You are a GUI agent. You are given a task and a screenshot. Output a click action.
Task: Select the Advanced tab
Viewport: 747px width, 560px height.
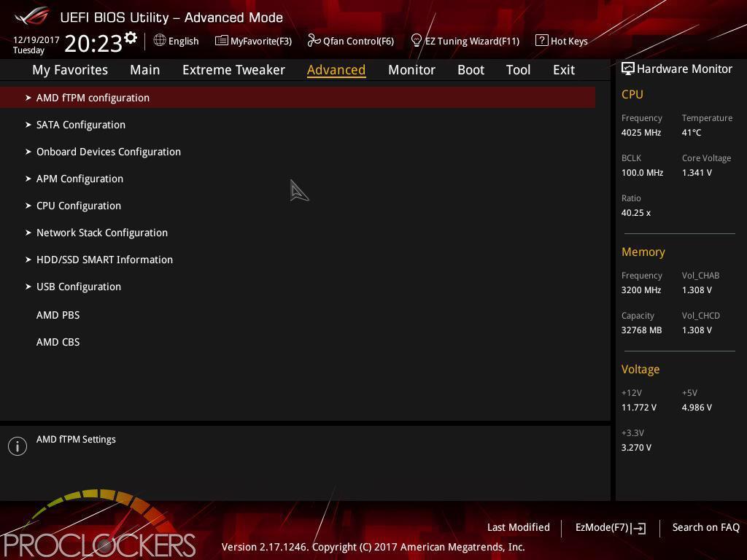(x=336, y=70)
